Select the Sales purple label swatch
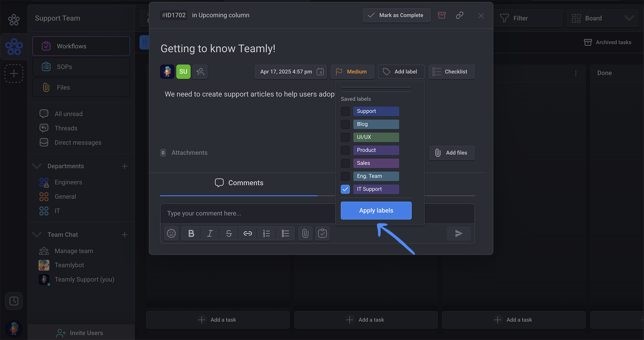The height and width of the screenshot is (340, 644). coord(376,163)
